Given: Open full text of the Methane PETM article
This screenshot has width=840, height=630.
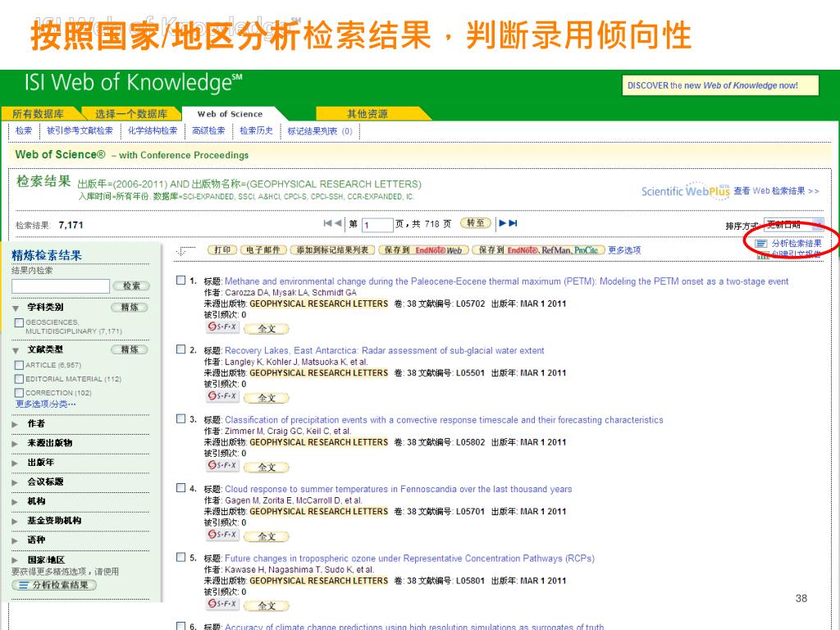Looking at the screenshot, I should pos(267,328).
